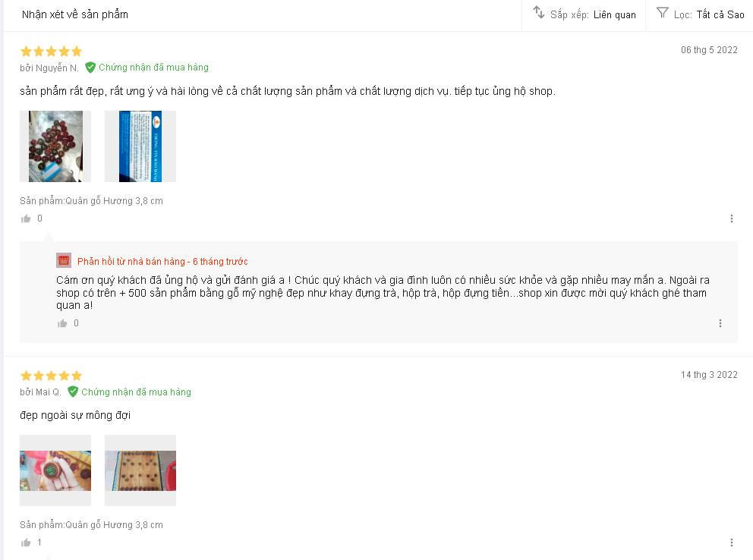Open the hand-holding-piece photo in Mai Q.'s review
The height and width of the screenshot is (560, 753).
(x=55, y=470)
